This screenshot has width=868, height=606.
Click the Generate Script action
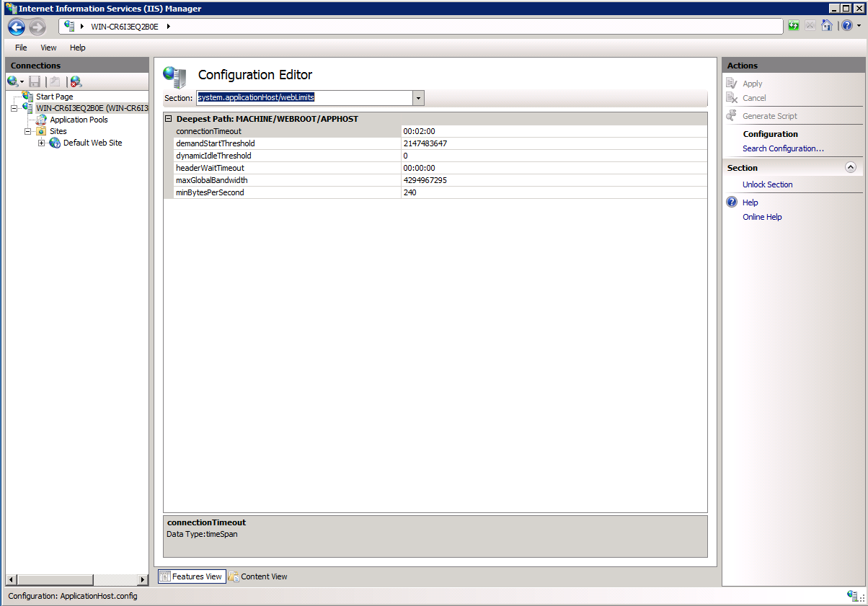click(x=770, y=116)
